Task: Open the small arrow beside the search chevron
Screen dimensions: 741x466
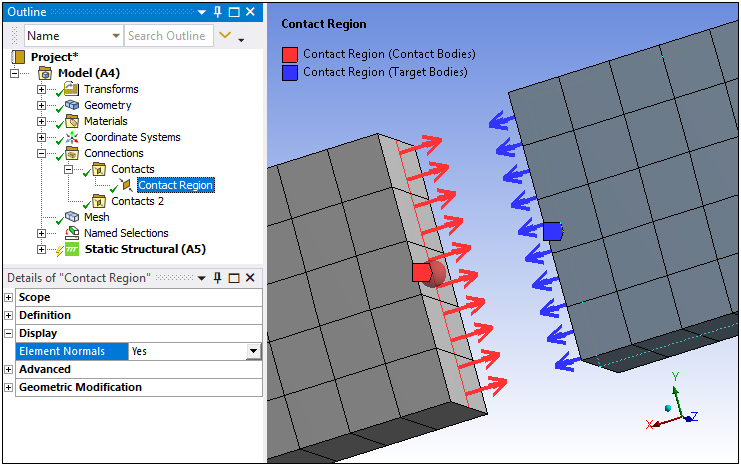Action: [x=241, y=41]
